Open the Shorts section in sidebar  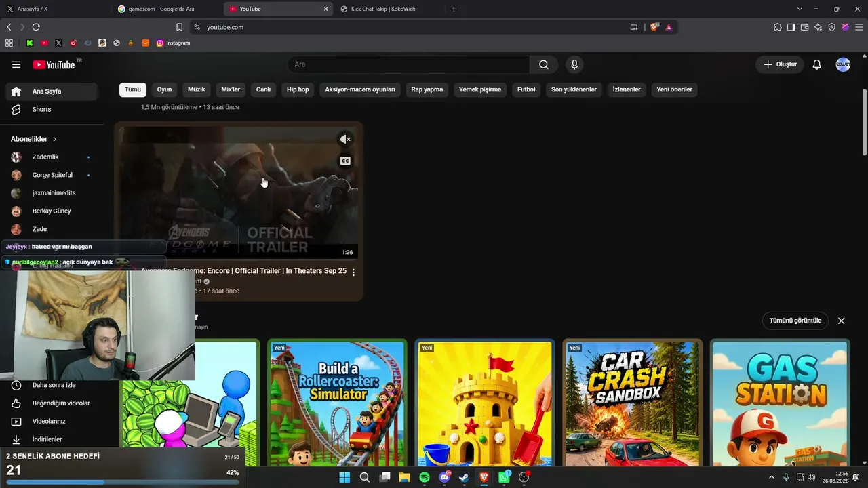52,109
